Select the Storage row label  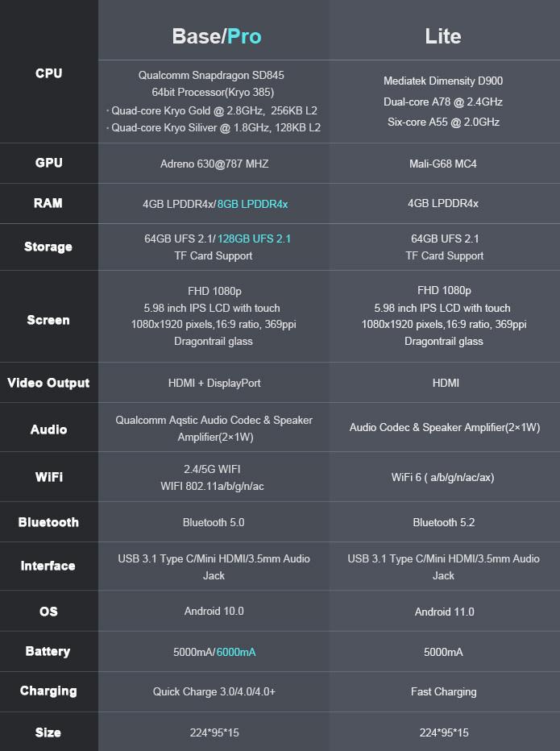(48, 247)
